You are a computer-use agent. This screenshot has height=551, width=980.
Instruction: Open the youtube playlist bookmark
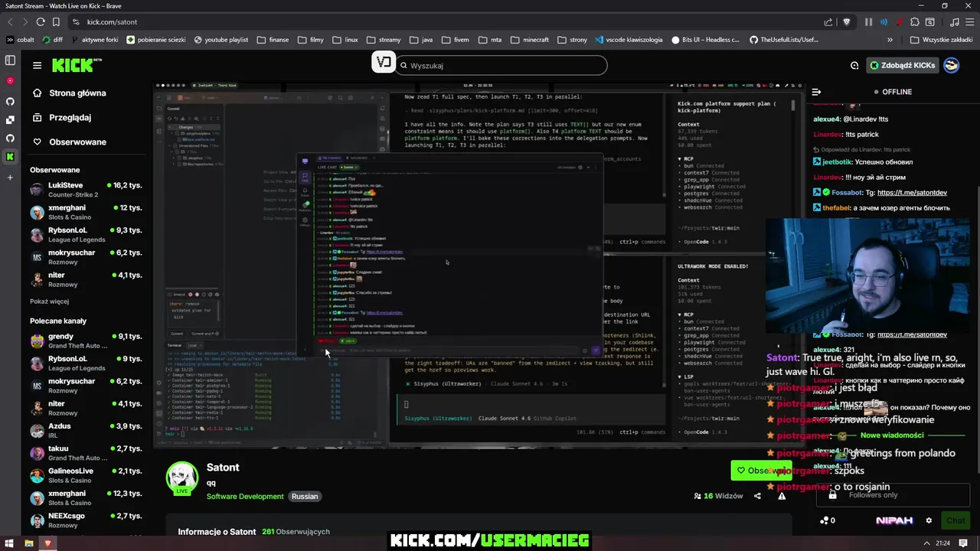(220, 40)
